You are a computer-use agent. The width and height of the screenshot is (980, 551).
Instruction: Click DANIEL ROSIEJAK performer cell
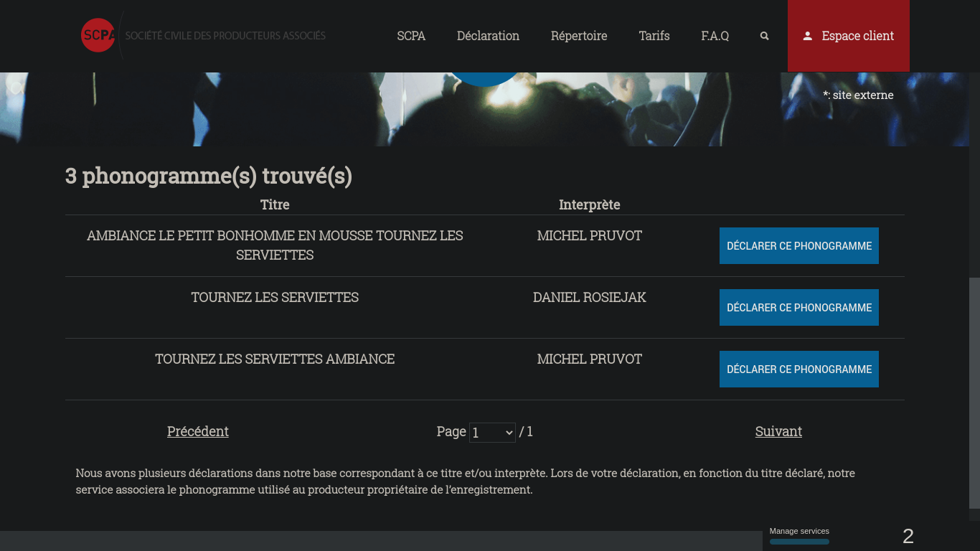(x=590, y=297)
